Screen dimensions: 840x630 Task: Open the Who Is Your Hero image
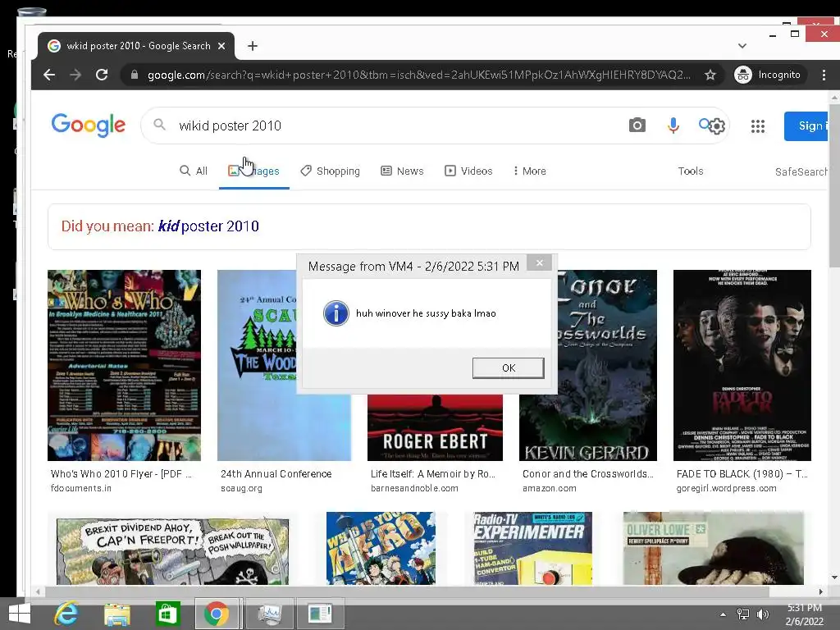(381, 548)
